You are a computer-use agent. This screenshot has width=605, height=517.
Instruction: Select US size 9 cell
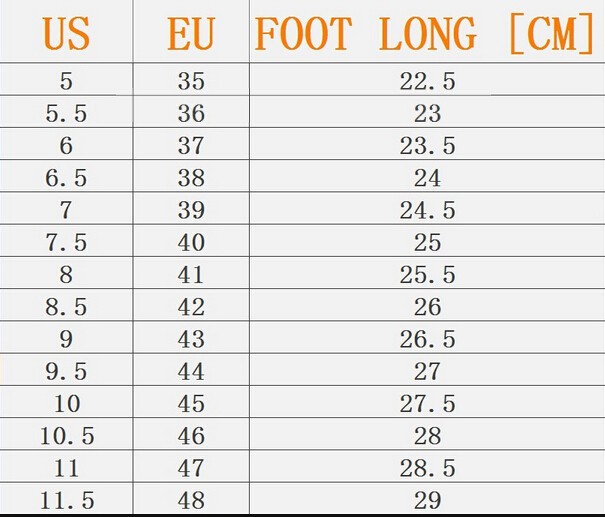[x=66, y=340]
